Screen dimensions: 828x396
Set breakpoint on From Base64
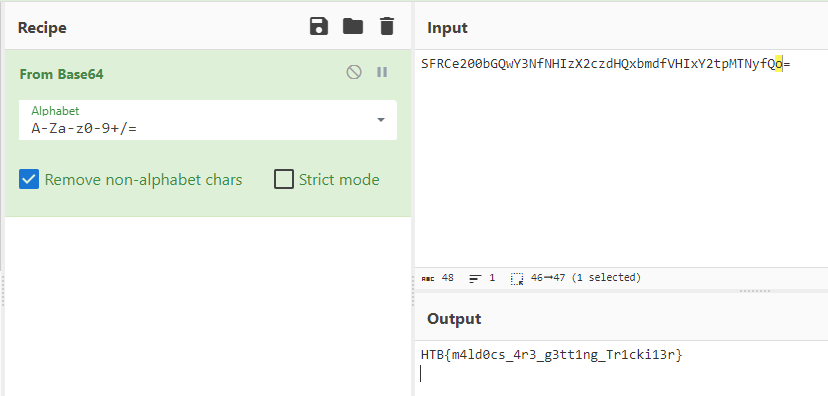pos(382,72)
